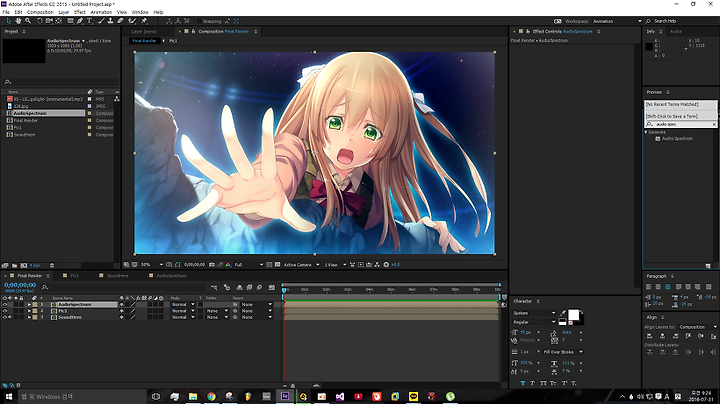Toggle the region of interest button
The width and height of the screenshot is (720, 404).
pos(269,264)
